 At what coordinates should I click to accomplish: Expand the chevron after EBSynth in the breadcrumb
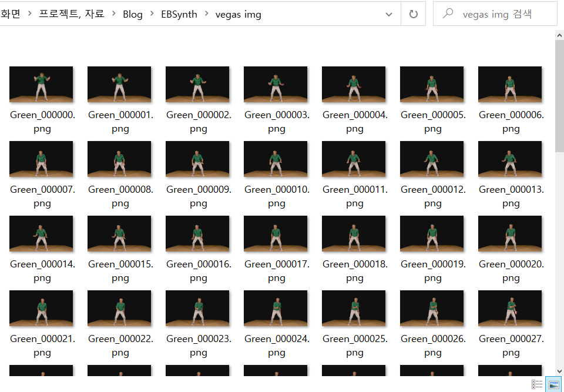(207, 14)
